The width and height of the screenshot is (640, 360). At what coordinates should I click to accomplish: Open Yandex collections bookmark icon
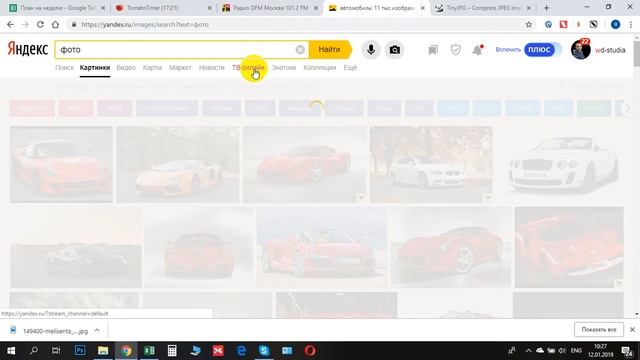point(433,50)
